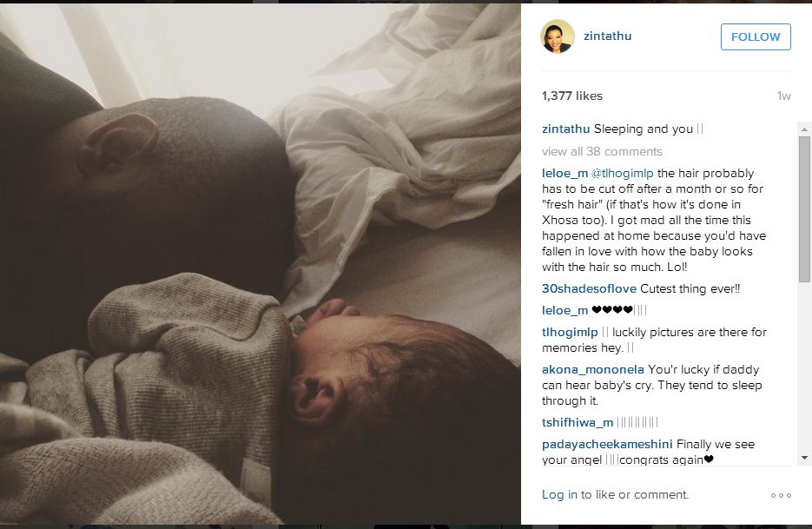Image resolution: width=812 pixels, height=529 pixels.
Task: Click the comments scrollbar thumb
Action: pyautogui.click(x=804, y=209)
